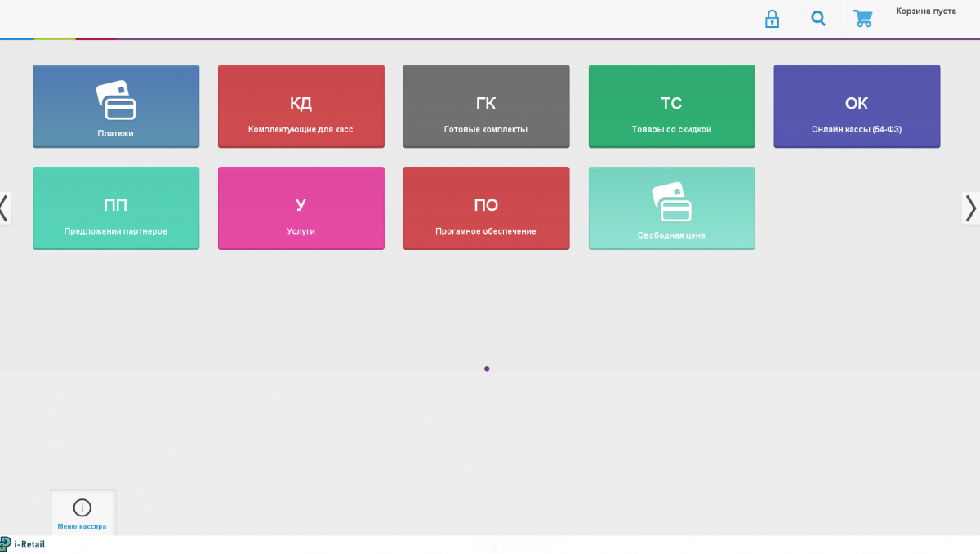Click the purple page indicator dot

click(x=487, y=369)
